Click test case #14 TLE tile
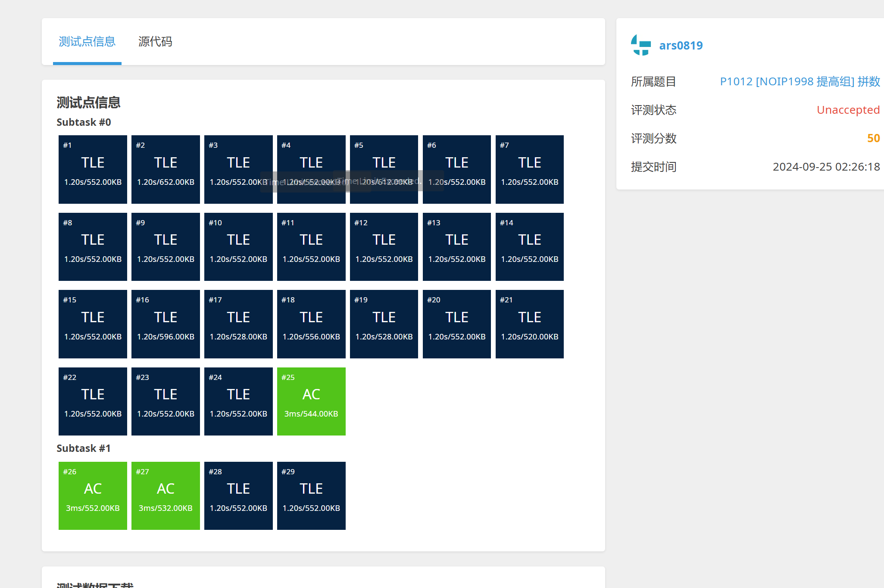The height and width of the screenshot is (588, 884). click(529, 246)
